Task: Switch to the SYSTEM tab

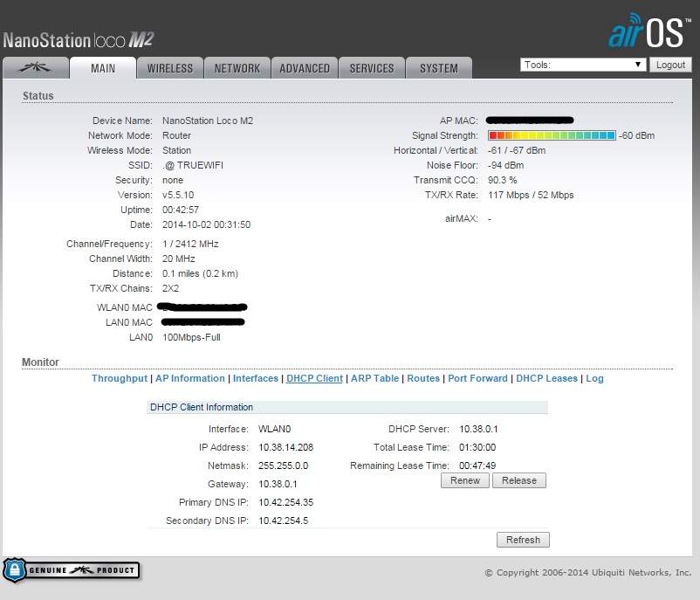Action: point(439,68)
